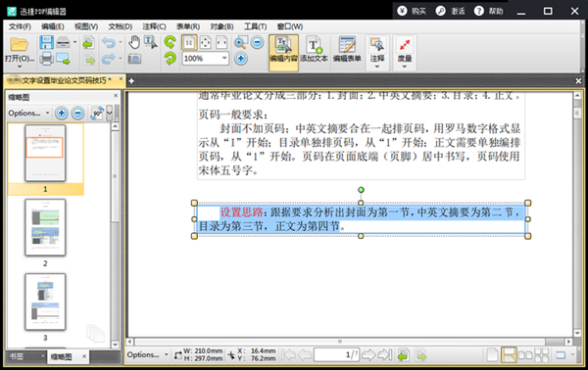
Task: Close the 缩略图 panel header with its X
Action: pyautogui.click(x=116, y=96)
